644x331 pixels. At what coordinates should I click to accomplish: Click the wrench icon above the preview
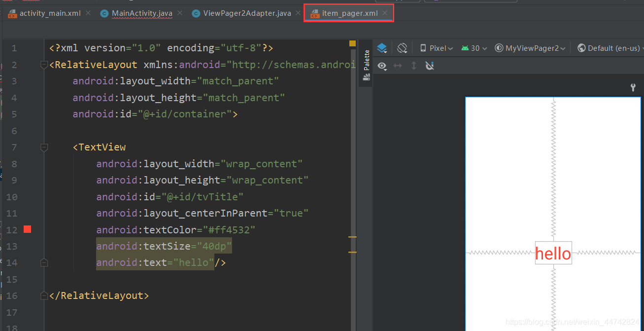coord(633,87)
